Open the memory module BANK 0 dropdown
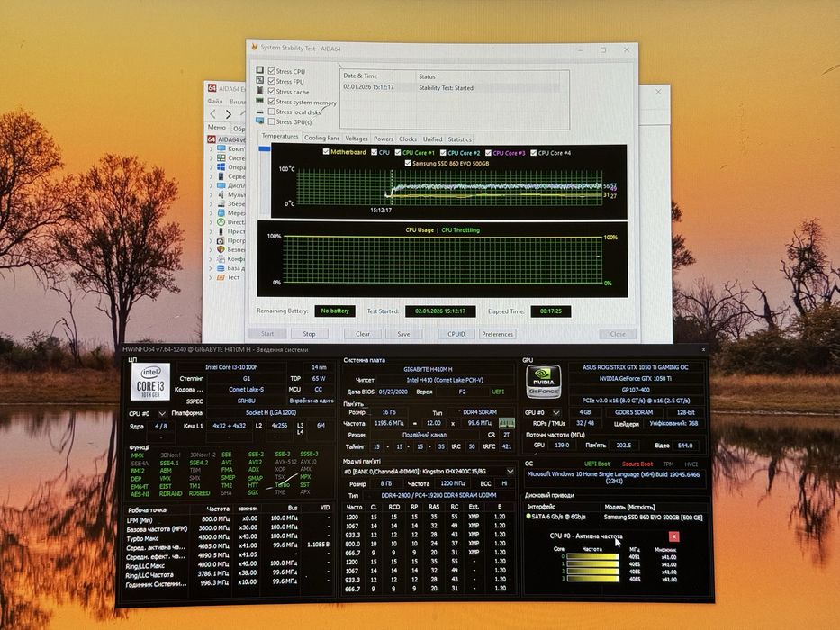 pyautogui.click(x=510, y=472)
